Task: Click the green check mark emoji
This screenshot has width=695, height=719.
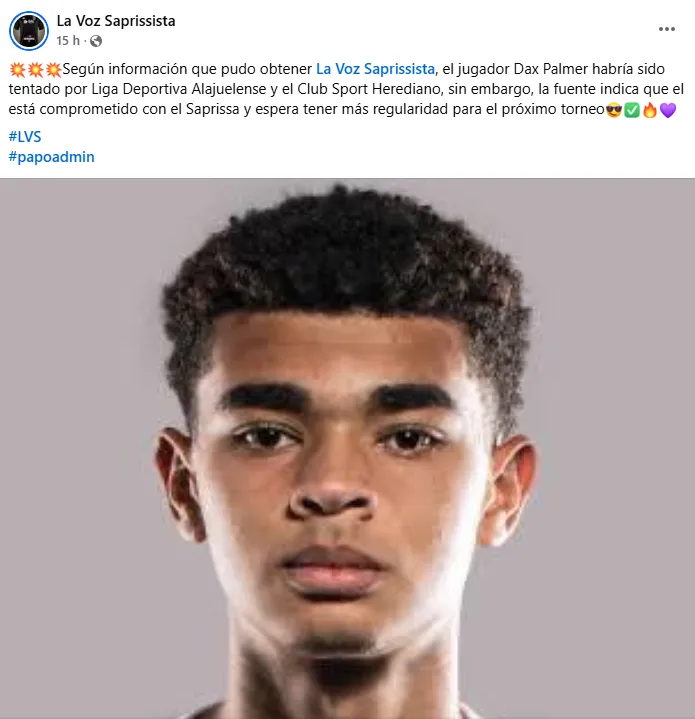Action: tap(632, 110)
